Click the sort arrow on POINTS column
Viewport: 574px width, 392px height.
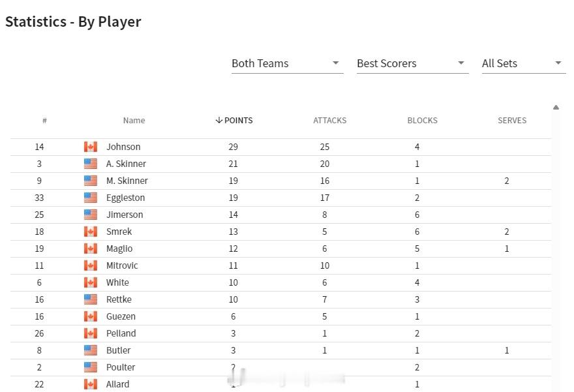point(219,121)
